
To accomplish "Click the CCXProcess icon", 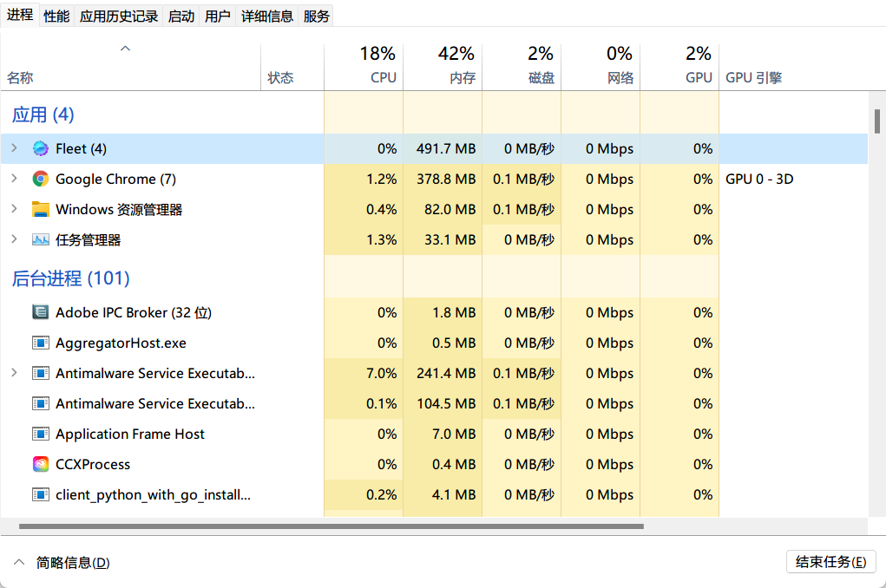I will click(x=41, y=464).
